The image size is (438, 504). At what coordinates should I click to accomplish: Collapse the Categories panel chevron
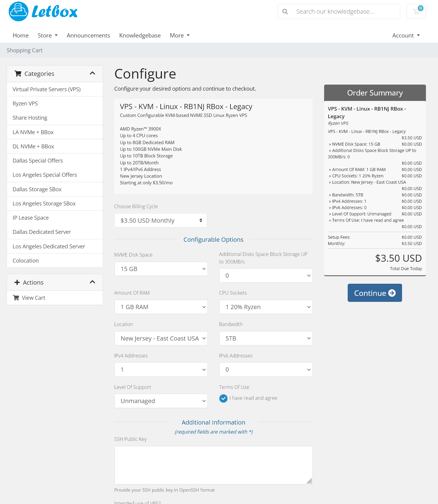pos(92,73)
